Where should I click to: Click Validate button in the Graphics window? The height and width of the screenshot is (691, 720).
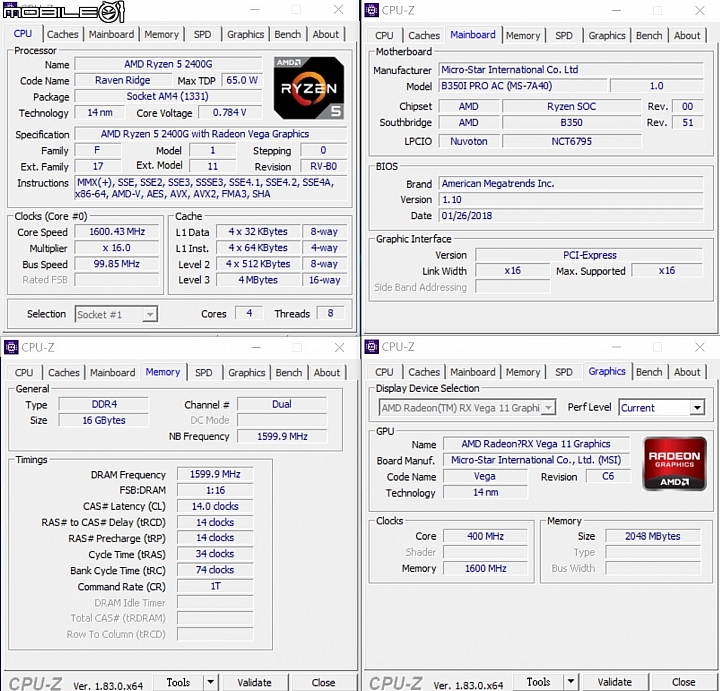614,682
